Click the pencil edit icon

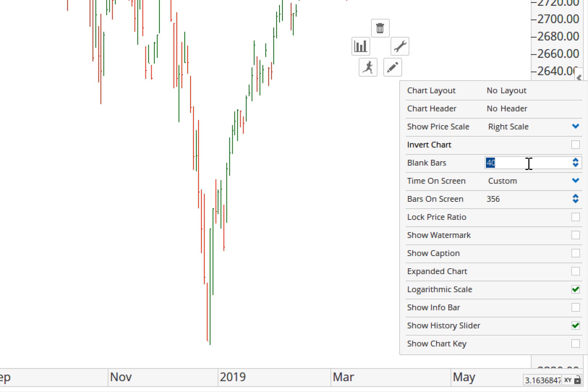[x=392, y=68]
